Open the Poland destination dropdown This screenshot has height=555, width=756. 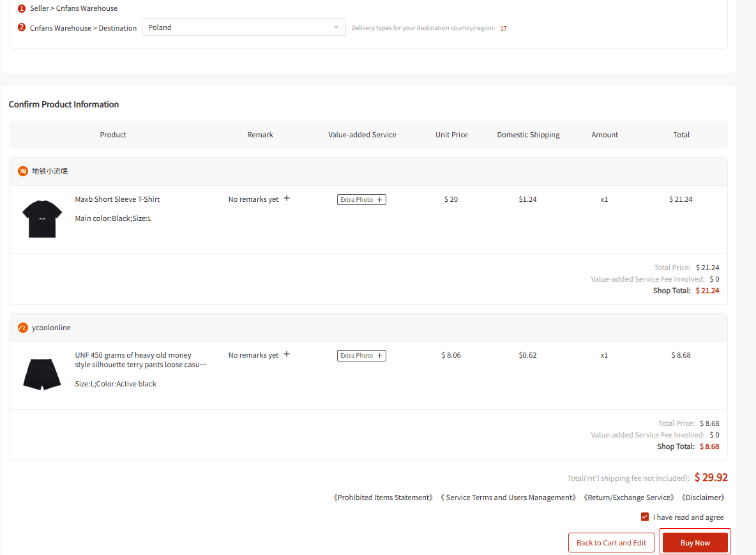(243, 27)
